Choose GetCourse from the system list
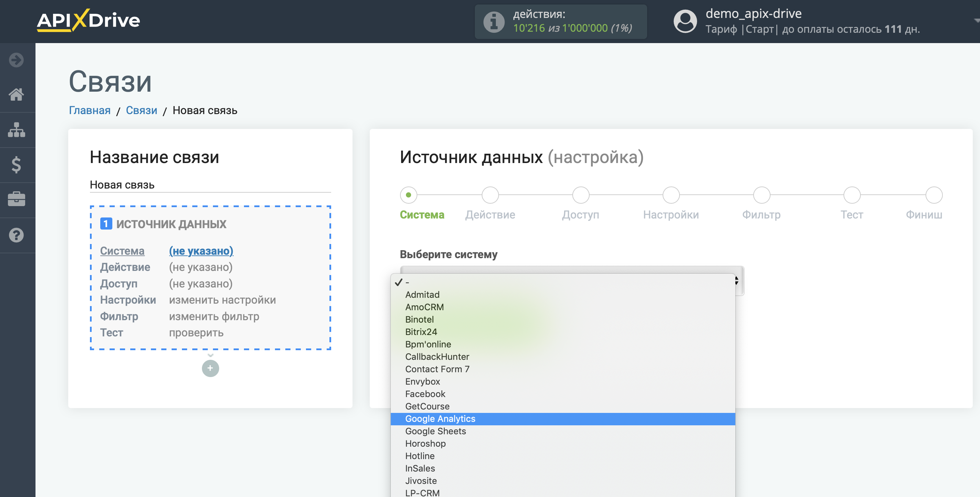 (563, 406)
